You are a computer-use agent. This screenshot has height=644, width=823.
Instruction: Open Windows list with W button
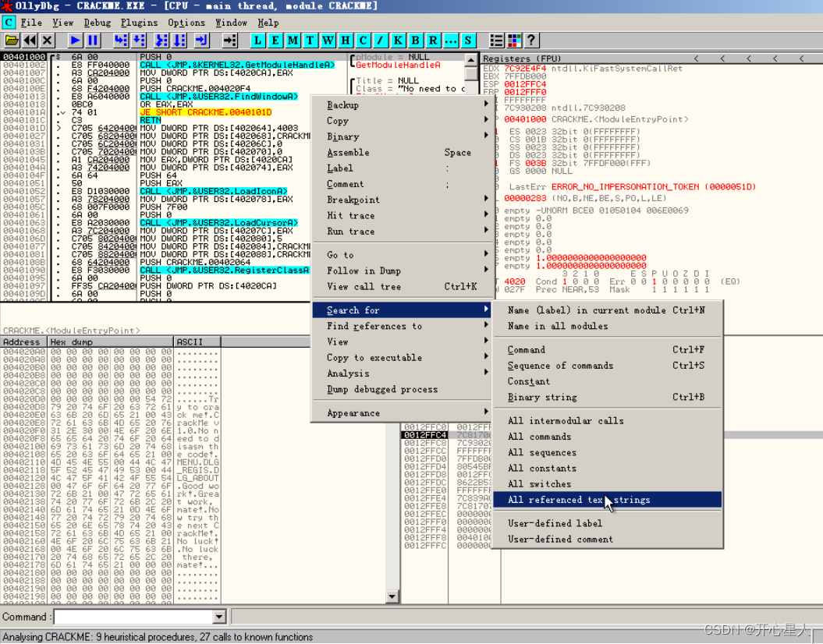(x=328, y=41)
